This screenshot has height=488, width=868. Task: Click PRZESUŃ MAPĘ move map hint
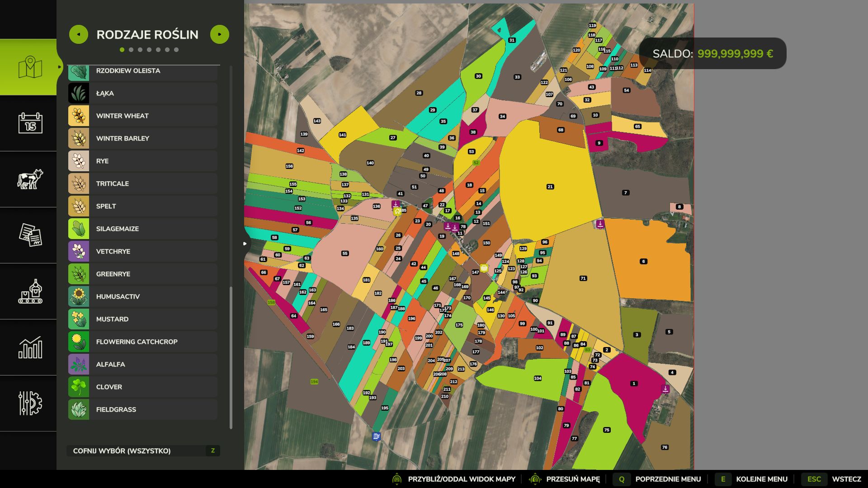tap(564, 479)
